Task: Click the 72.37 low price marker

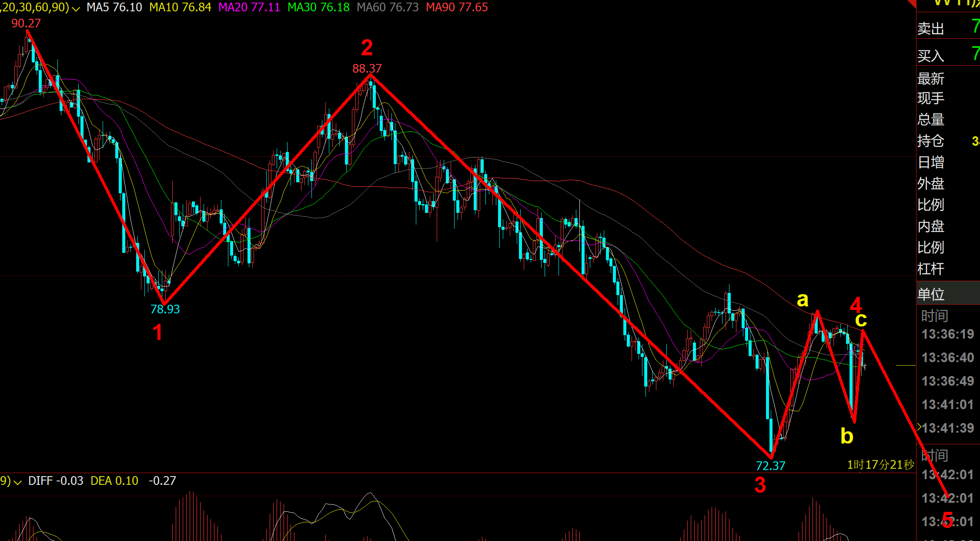Action: (x=770, y=466)
